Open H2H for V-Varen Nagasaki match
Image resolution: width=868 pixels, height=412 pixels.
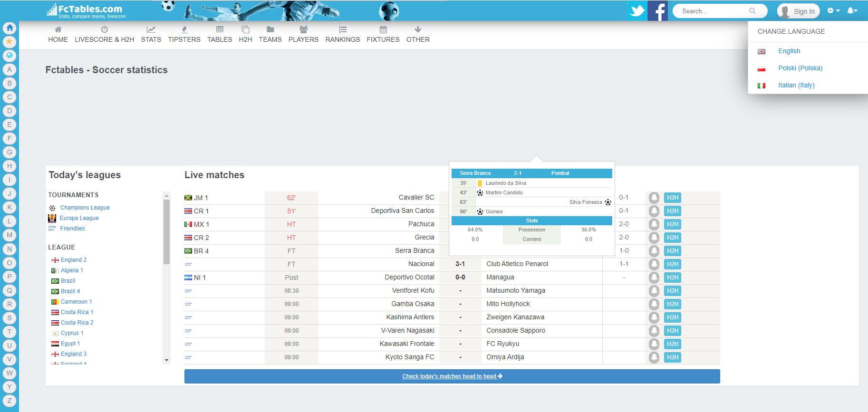(x=672, y=331)
